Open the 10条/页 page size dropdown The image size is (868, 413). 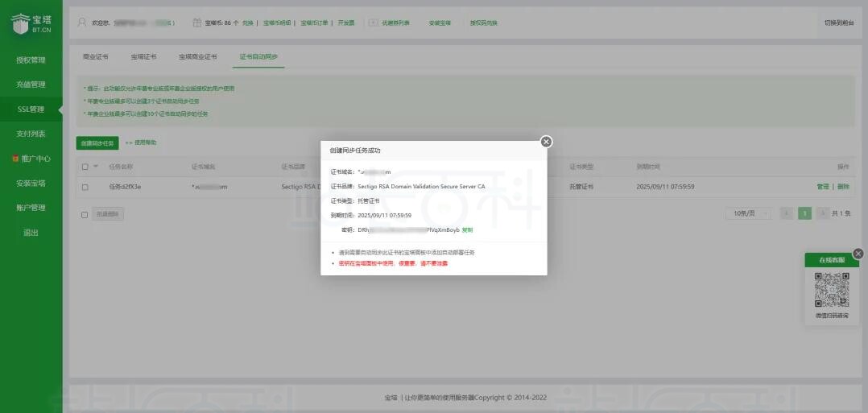coord(748,213)
